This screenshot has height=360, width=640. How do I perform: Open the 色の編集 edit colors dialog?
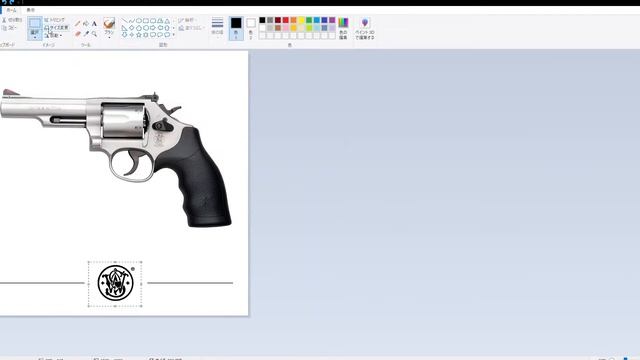click(343, 28)
